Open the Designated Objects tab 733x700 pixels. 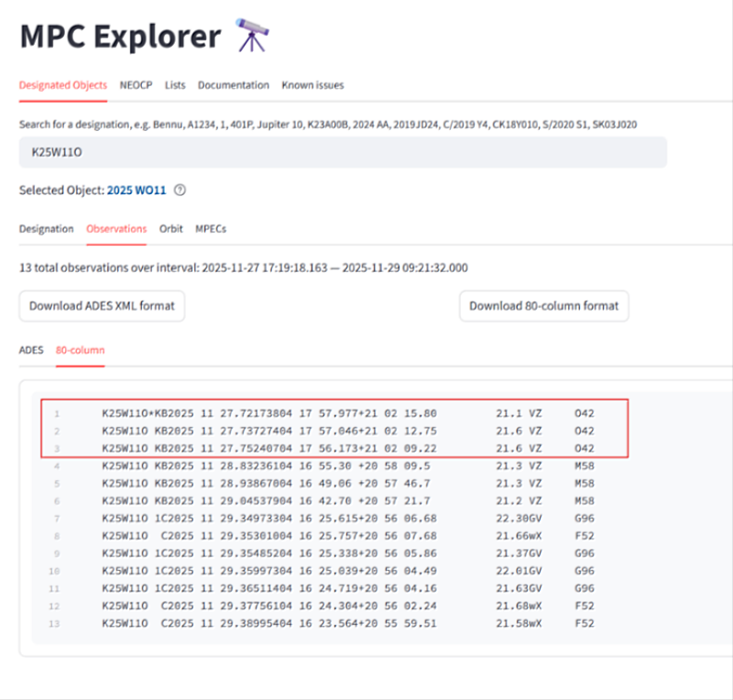63,85
